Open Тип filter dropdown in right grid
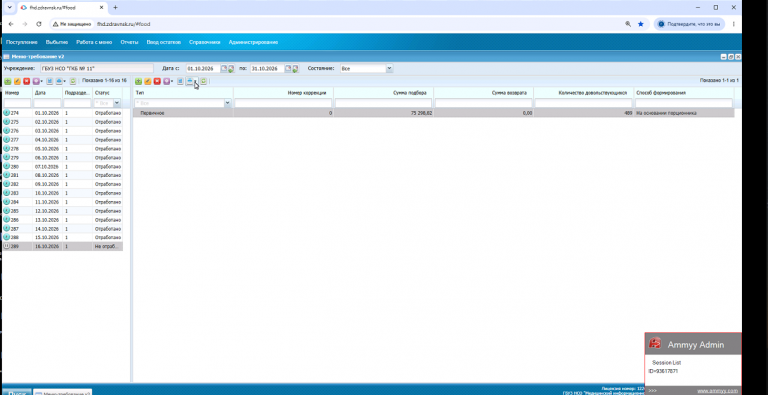The height and width of the screenshot is (395, 768). coord(227,103)
